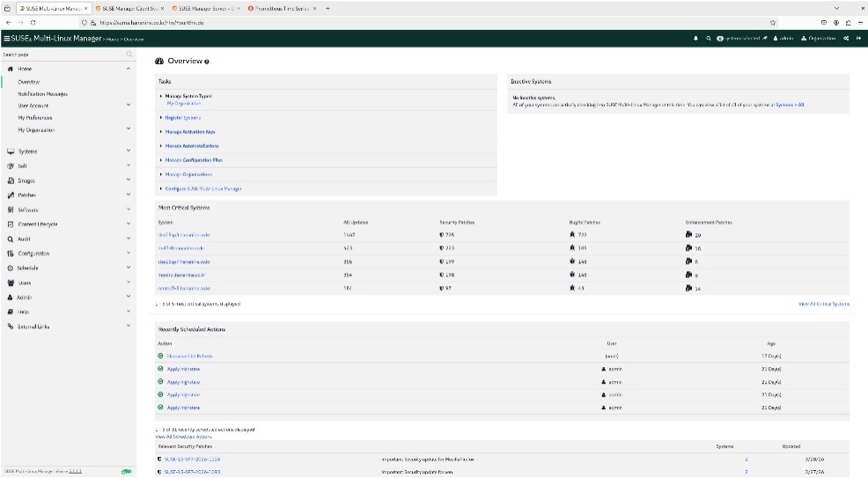Open Hardware List Refresh action

point(189,357)
